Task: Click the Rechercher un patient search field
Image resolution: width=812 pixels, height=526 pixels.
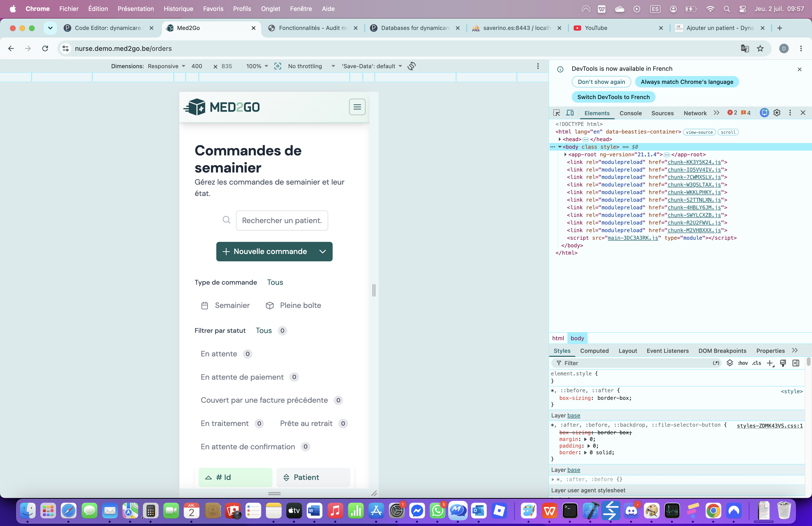Action: (x=282, y=220)
